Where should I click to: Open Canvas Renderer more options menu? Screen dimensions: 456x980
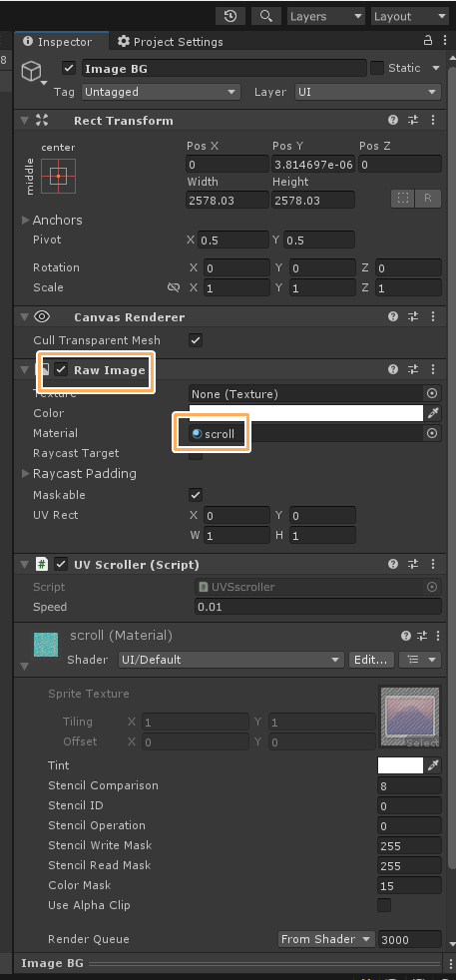(433, 317)
